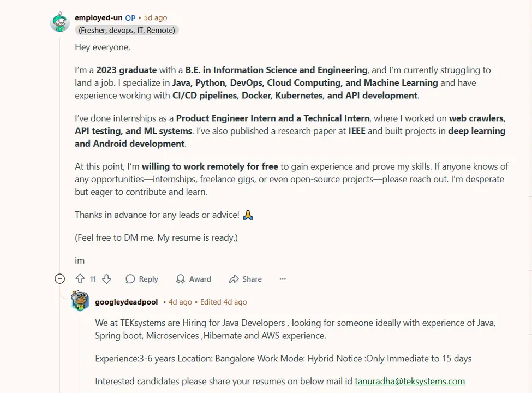Click the Award ribbon icon
Viewport: 532px width, 393px height.
click(181, 279)
